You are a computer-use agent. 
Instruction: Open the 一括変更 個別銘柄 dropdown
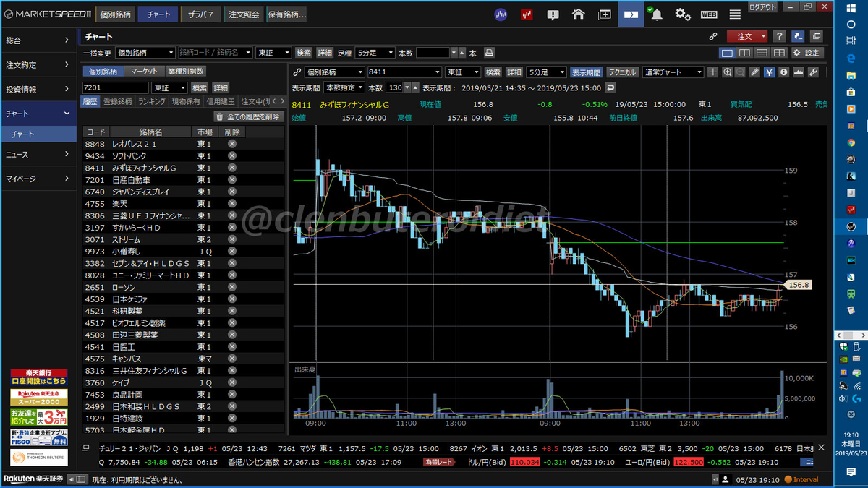click(145, 53)
